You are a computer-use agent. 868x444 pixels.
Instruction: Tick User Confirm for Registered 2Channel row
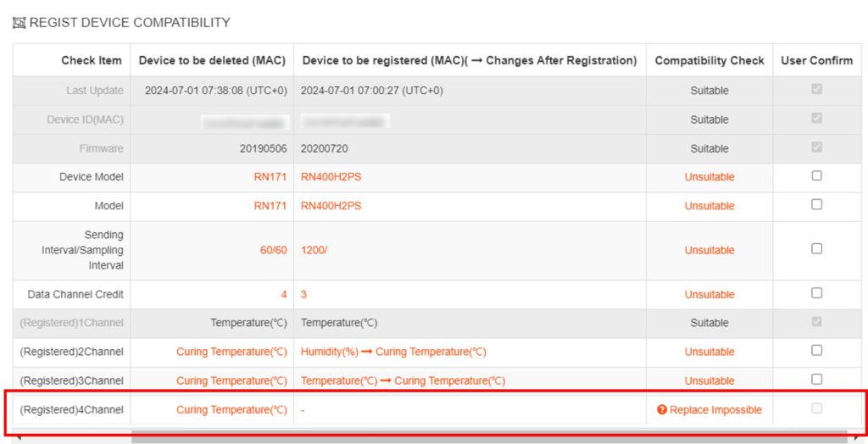816,351
